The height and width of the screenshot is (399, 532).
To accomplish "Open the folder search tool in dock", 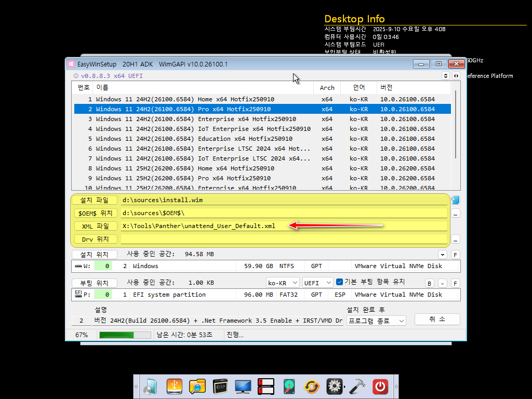I will click(x=197, y=387).
